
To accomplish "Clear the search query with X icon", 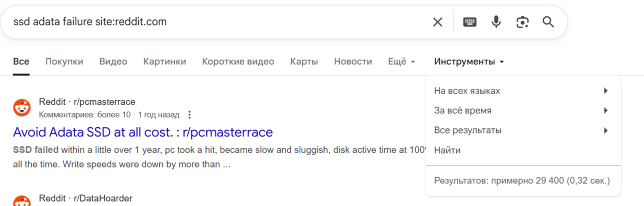I will point(438,22).
